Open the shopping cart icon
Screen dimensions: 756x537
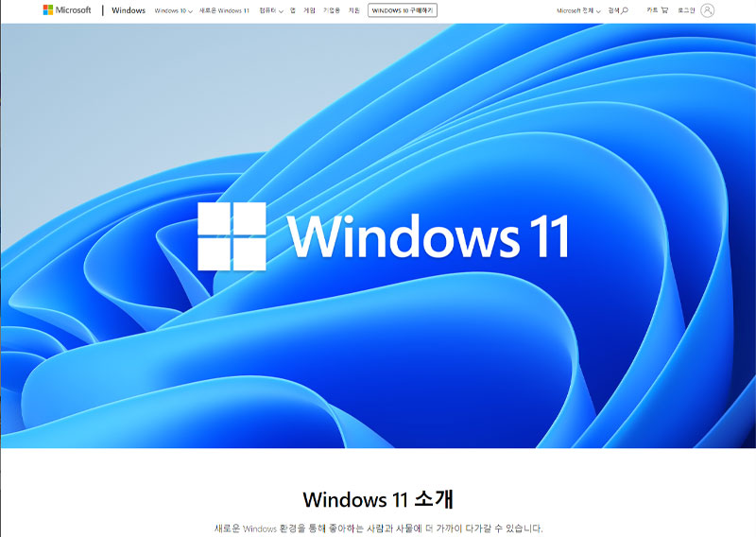click(664, 10)
